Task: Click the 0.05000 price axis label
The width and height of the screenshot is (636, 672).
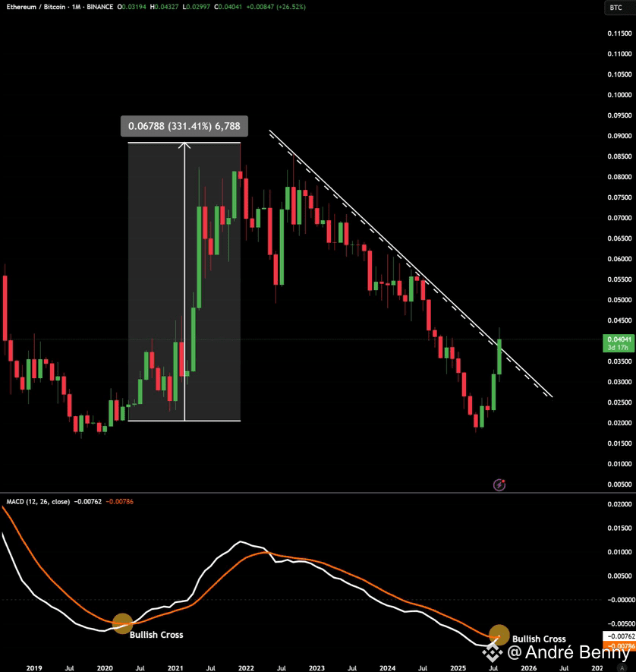Action: click(619, 300)
